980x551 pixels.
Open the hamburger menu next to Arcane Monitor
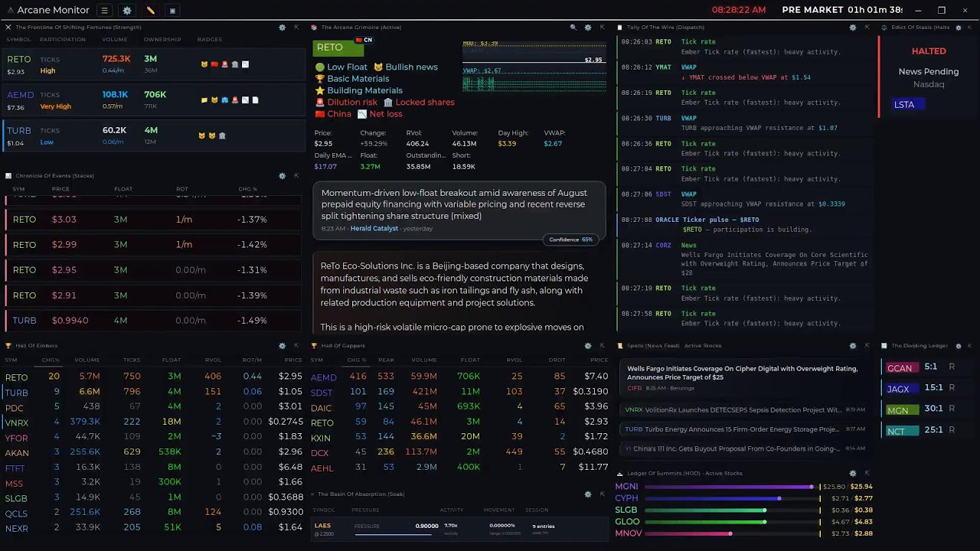105,11
